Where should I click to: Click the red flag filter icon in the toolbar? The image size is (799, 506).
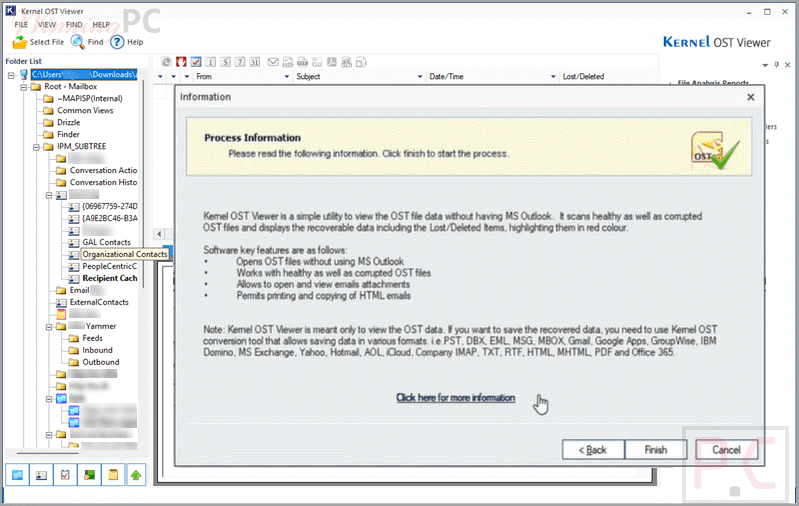(181, 62)
